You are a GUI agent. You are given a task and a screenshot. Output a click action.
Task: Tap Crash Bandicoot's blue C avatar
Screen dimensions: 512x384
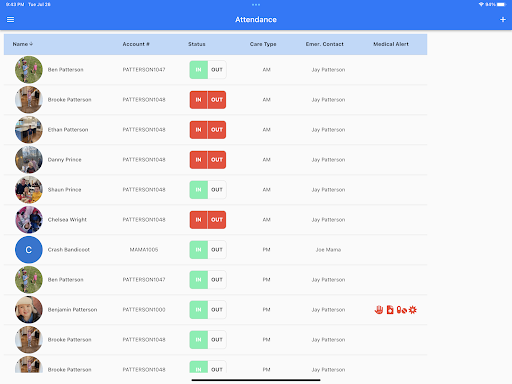pyautogui.click(x=29, y=250)
